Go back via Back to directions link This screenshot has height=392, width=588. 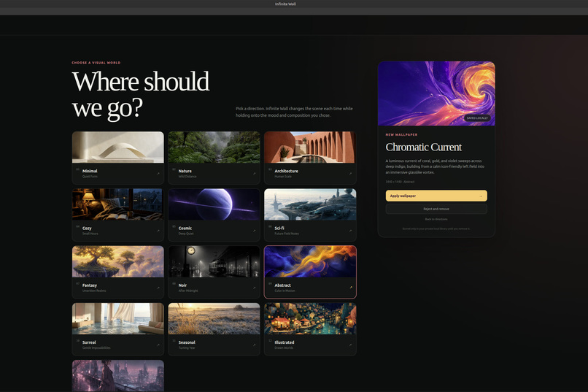436,219
